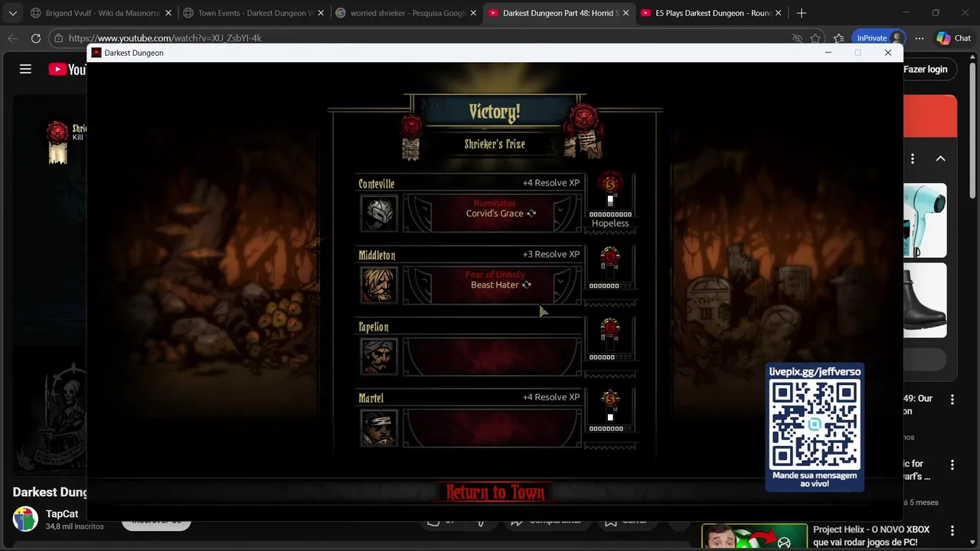The image size is (980, 551).
Task: Click the InPrivate profile button
Action: pyautogui.click(x=878, y=38)
